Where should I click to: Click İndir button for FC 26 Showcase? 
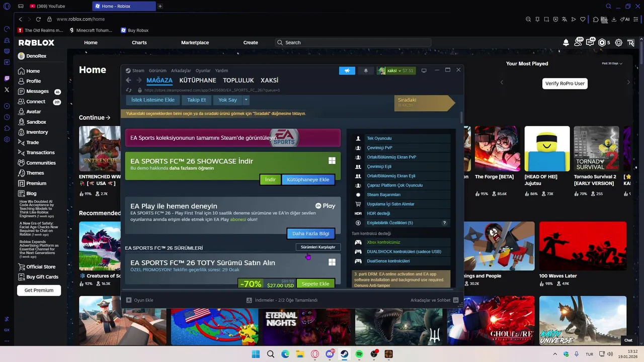[270, 179]
